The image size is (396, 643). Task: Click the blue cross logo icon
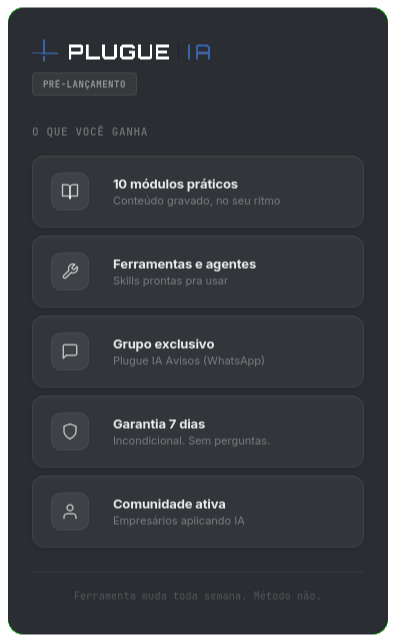pyautogui.click(x=45, y=51)
